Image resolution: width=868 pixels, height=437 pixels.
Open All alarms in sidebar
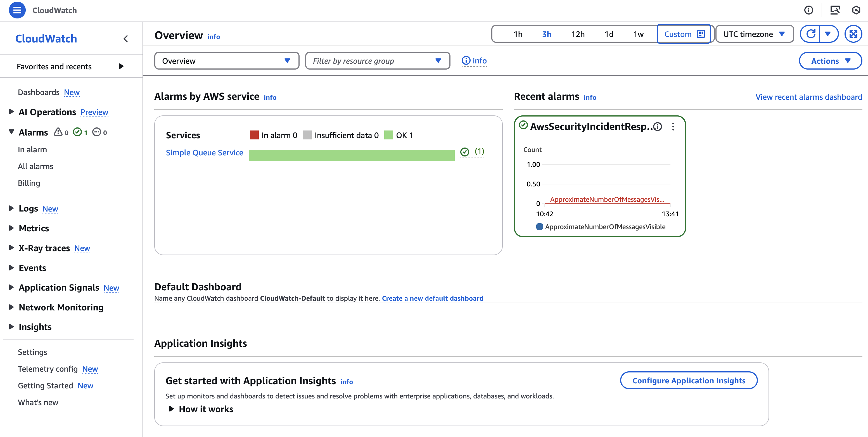35,166
